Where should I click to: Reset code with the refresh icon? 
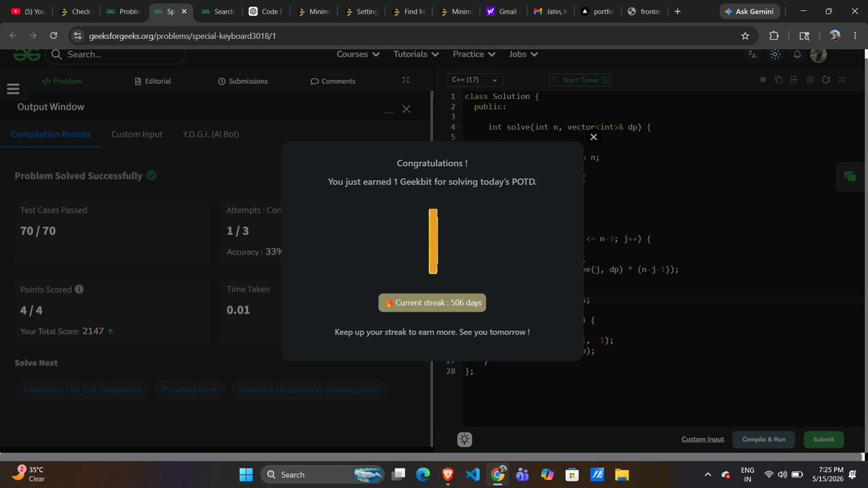(x=825, y=80)
